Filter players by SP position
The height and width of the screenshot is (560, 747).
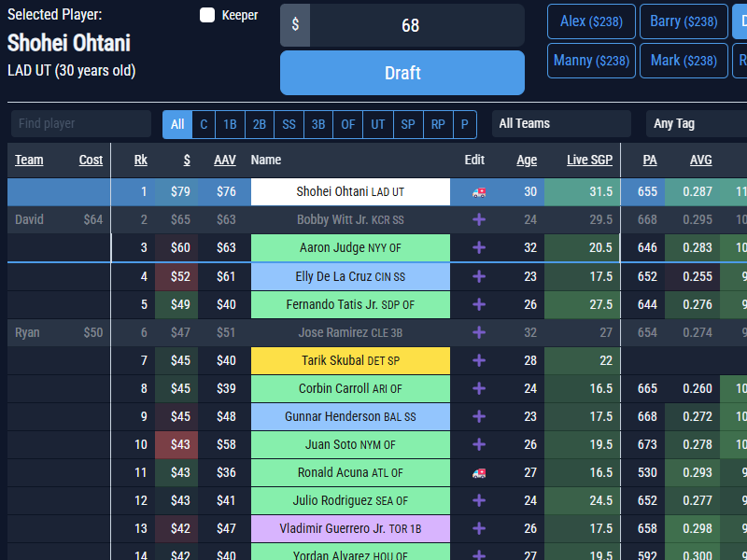coord(408,125)
